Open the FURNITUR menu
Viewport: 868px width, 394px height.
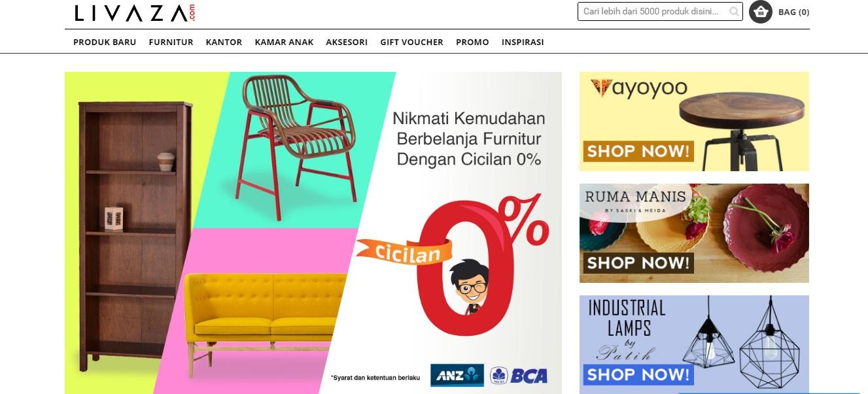(x=171, y=42)
